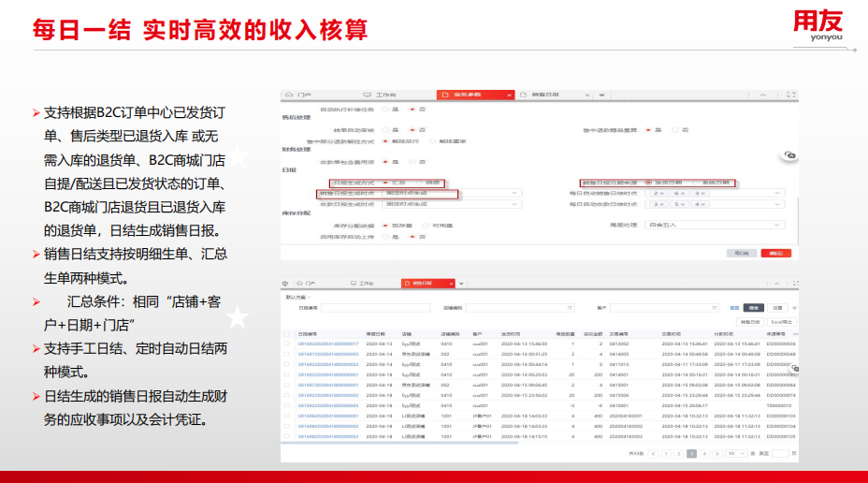Click the 设置 button next to 搜索
Viewport: 868px width, 483px height.
click(778, 307)
